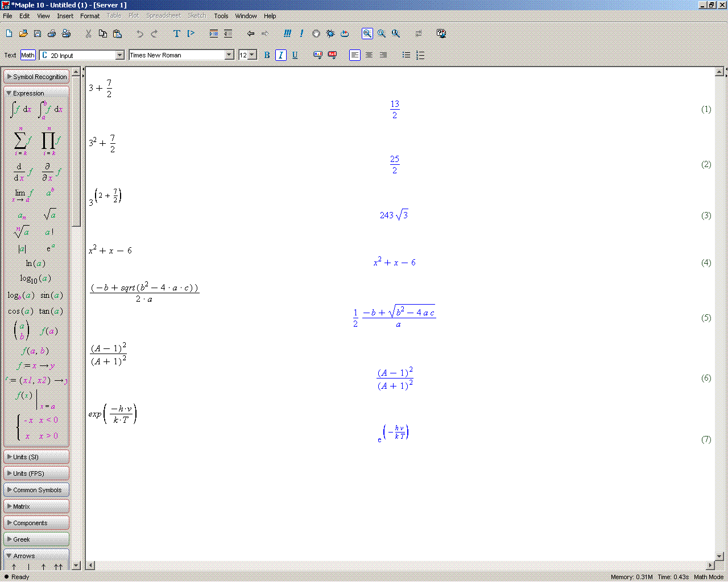
Task: Click the Insert Text region (T) icon
Action: coord(177,34)
